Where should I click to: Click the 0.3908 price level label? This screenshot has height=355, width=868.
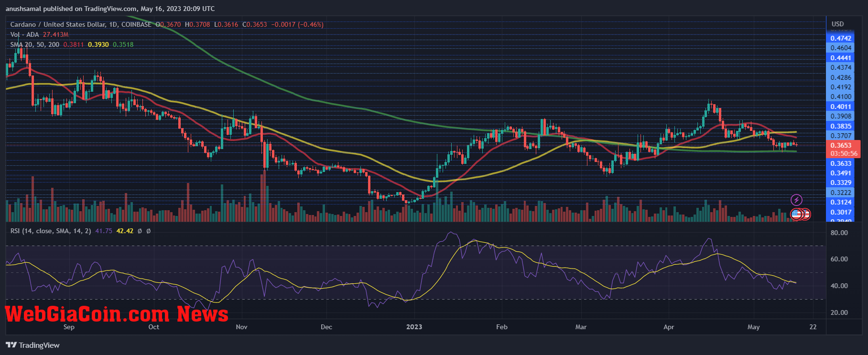click(841, 116)
